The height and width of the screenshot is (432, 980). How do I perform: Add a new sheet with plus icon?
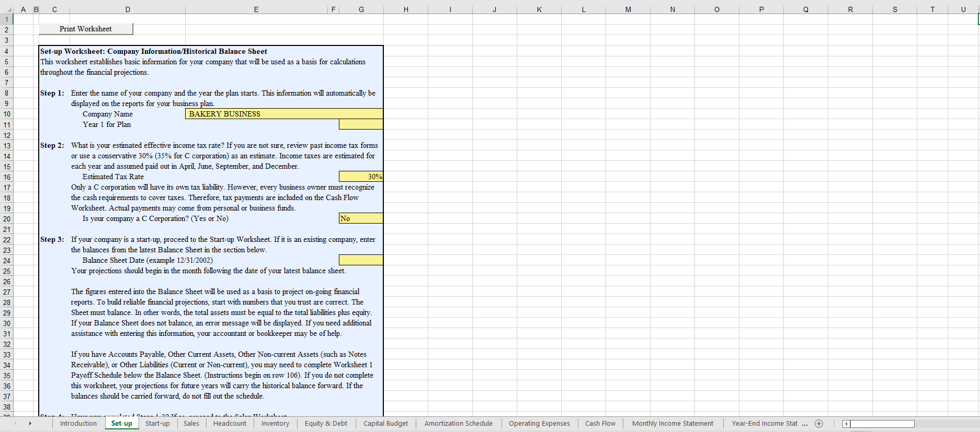[819, 424]
